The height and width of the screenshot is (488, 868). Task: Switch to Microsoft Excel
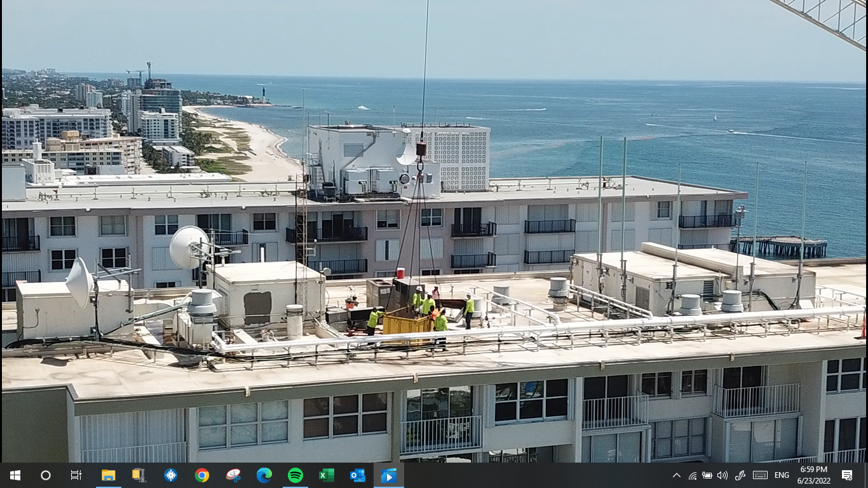pyautogui.click(x=327, y=475)
